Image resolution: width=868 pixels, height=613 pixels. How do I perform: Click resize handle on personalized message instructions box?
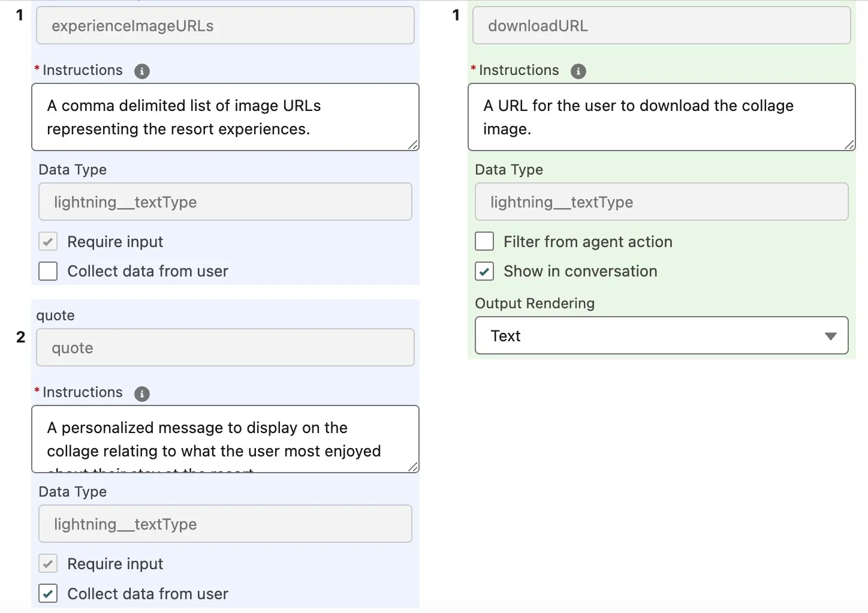pyautogui.click(x=413, y=467)
